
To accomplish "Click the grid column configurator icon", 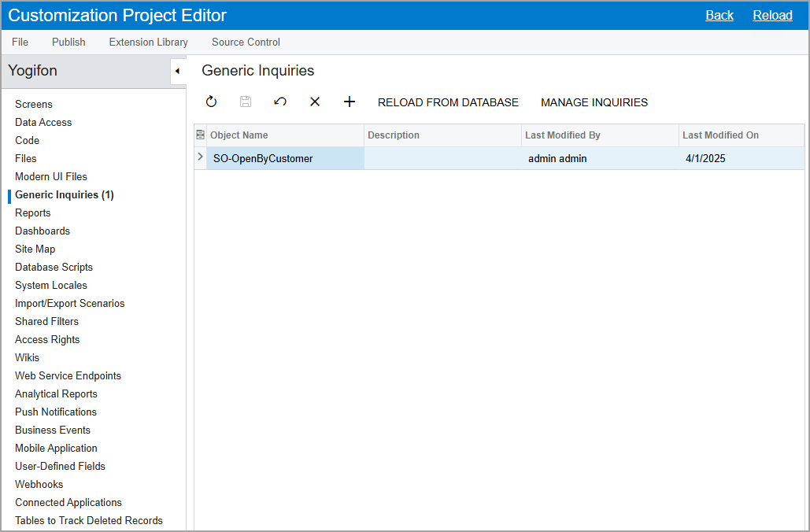I will click(200, 135).
